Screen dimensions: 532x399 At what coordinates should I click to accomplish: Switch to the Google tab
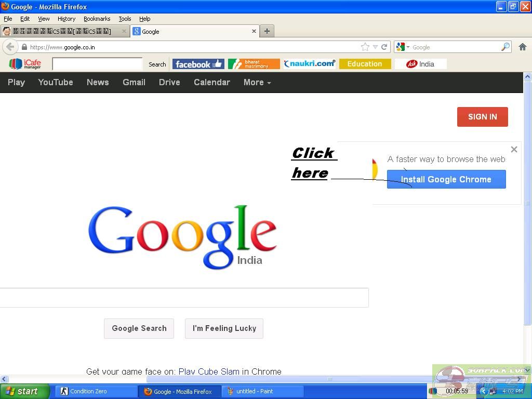[x=192, y=31]
